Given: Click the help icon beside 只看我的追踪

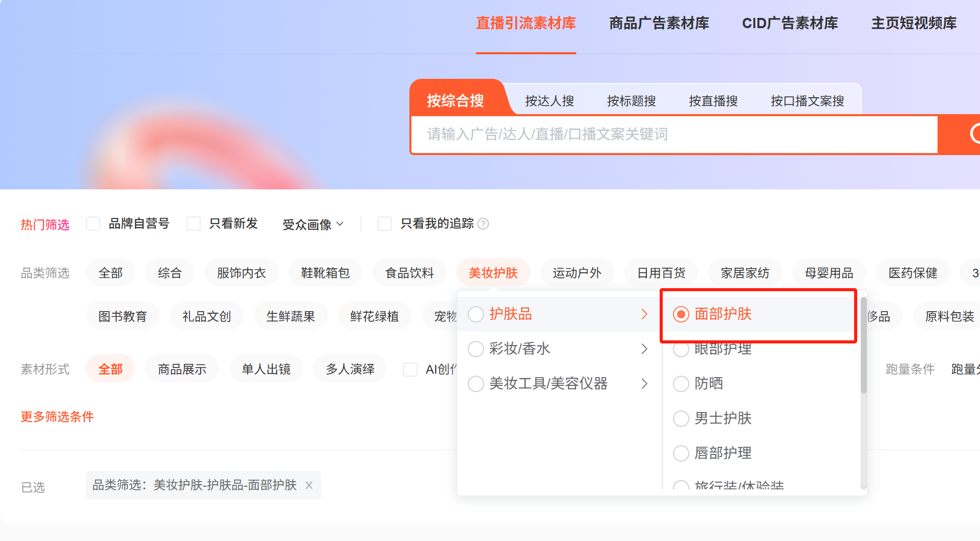Looking at the screenshot, I should (x=483, y=224).
